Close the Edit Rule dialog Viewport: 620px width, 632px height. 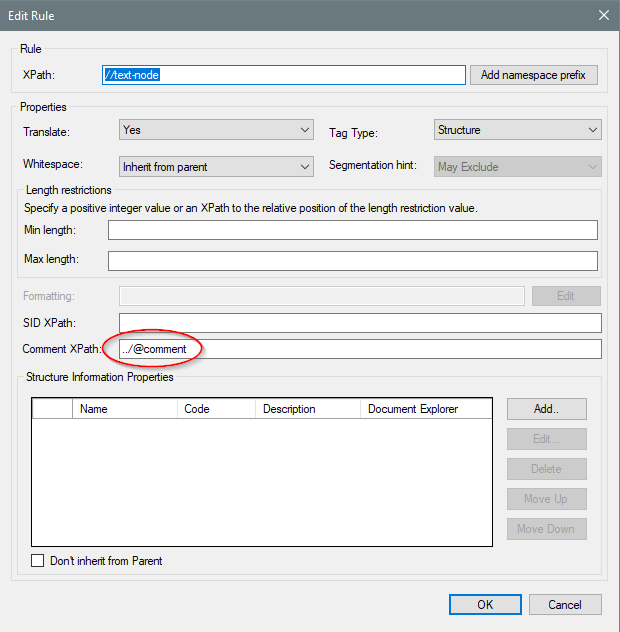coord(603,15)
